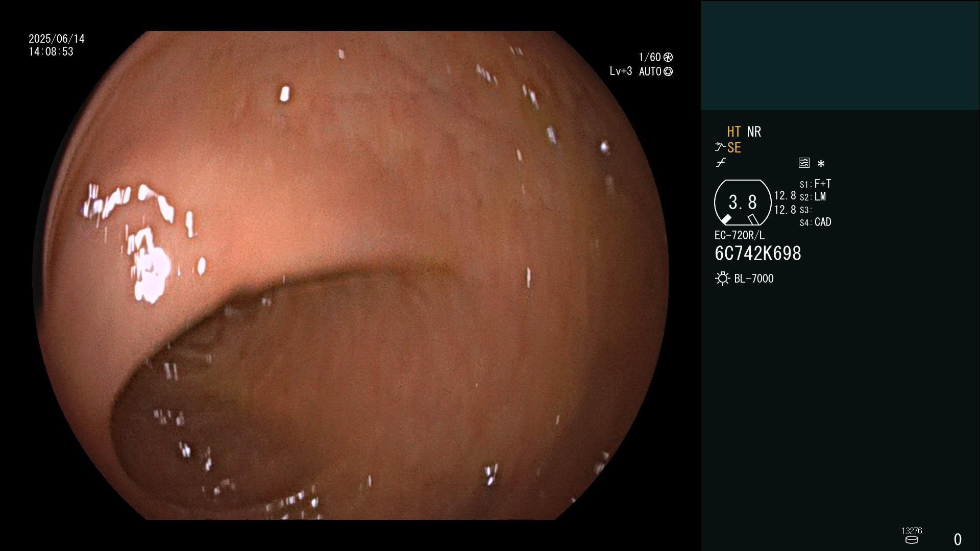Click the 12.8 value beside S2
980x551 pixels.
point(785,196)
